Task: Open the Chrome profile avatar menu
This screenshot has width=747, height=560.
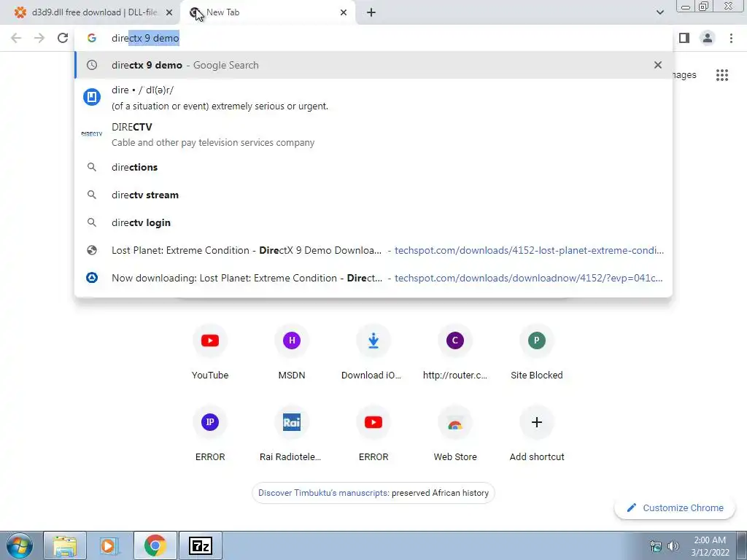Action: (x=708, y=38)
